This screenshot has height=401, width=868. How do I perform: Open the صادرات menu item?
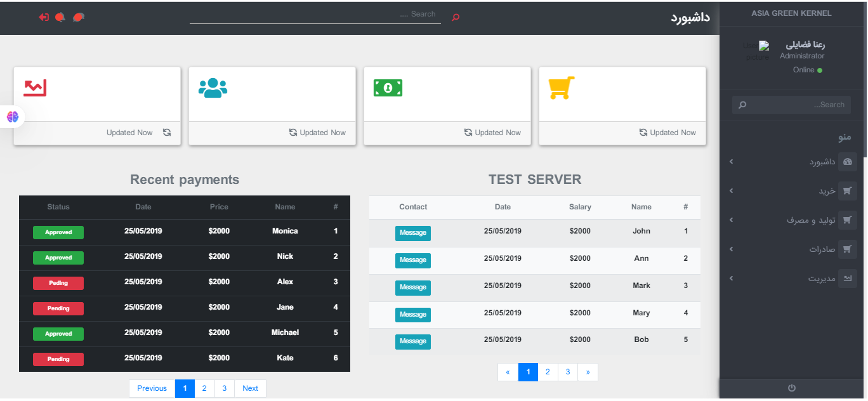[x=822, y=249]
